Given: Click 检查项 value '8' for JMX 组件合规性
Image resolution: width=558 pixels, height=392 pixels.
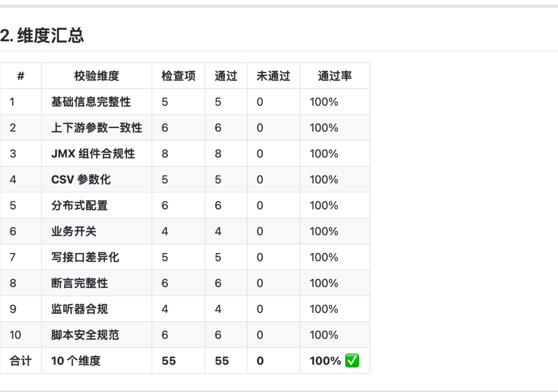Looking at the screenshot, I should coord(165,154).
